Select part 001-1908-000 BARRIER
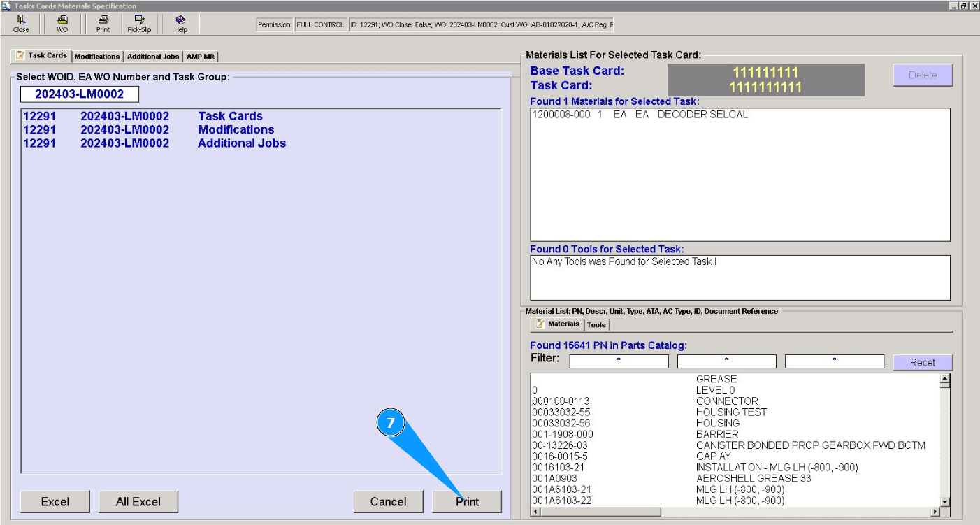 click(x=735, y=434)
